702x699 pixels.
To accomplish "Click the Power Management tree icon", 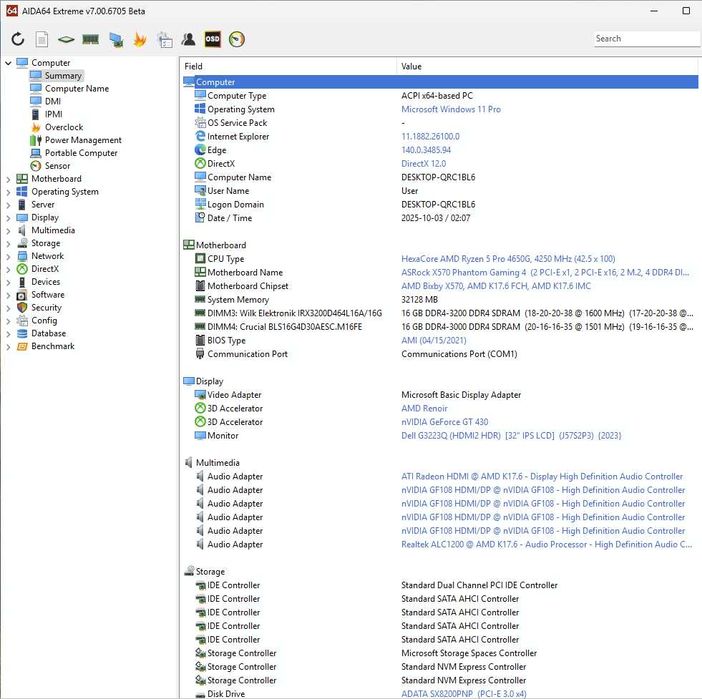I will click(x=36, y=140).
